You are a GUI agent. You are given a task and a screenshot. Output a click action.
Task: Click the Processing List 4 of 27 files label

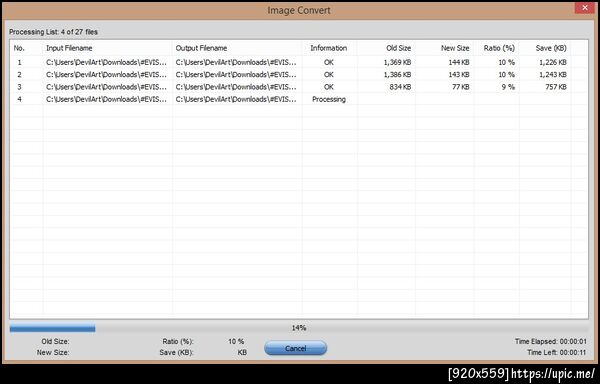(54, 32)
